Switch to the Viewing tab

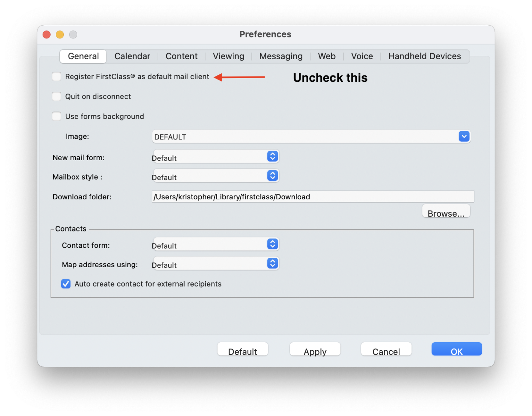pos(229,56)
